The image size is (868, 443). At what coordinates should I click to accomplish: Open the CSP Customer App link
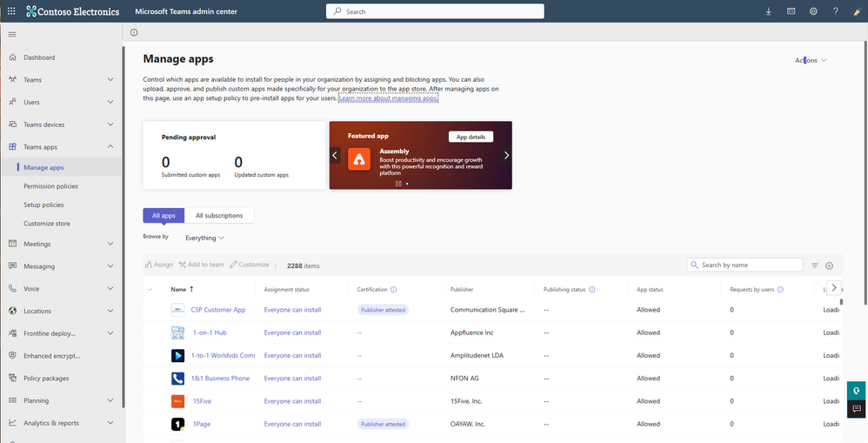[218, 310]
